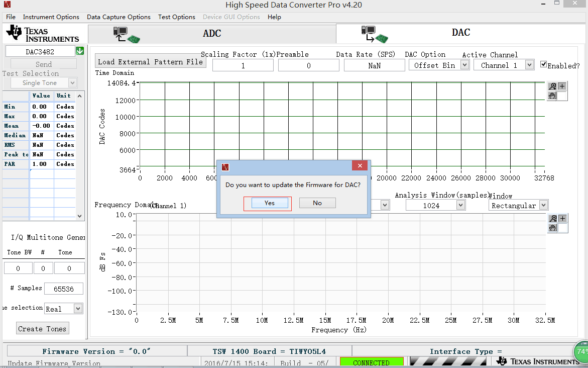Select the frequency domain zoom magnifier tool

point(553,219)
